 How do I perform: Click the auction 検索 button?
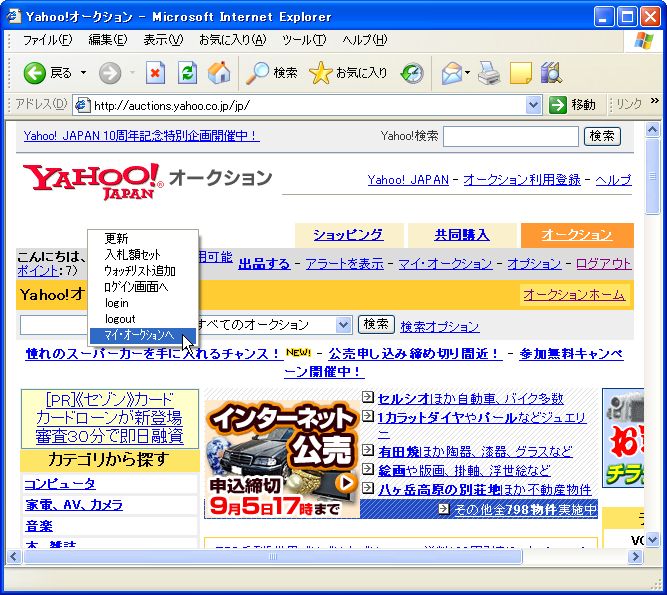(376, 325)
